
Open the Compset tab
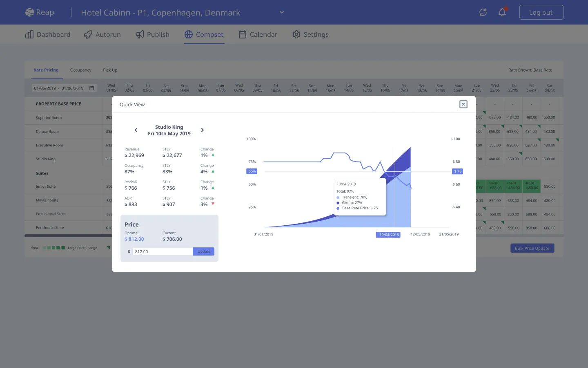click(204, 35)
